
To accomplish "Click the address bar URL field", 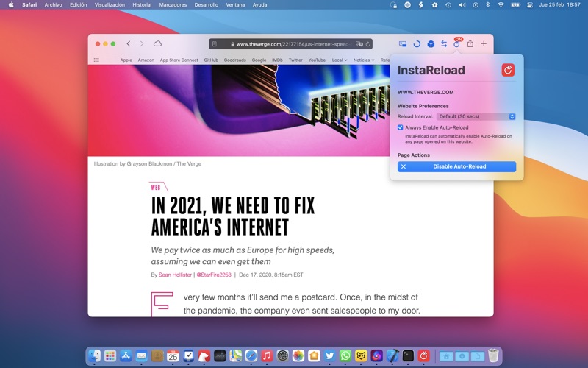I will click(x=292, y=44).
